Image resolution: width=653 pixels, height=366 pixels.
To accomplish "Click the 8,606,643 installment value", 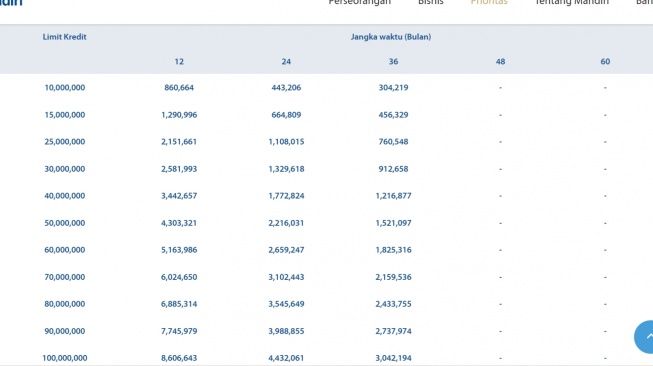I will point(179,358).
